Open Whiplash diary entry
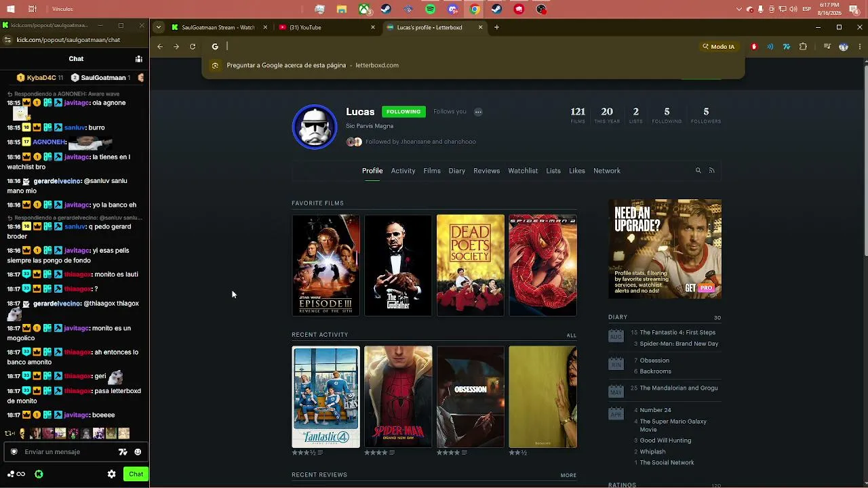This screenshot has width=868, height=488. tap(652, 451)
